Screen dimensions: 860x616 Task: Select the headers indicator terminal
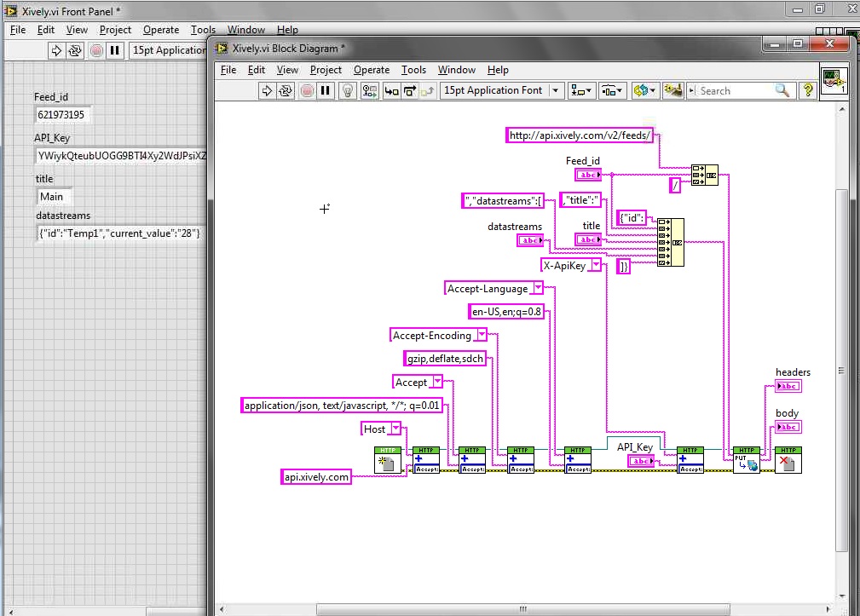point(788,386)
